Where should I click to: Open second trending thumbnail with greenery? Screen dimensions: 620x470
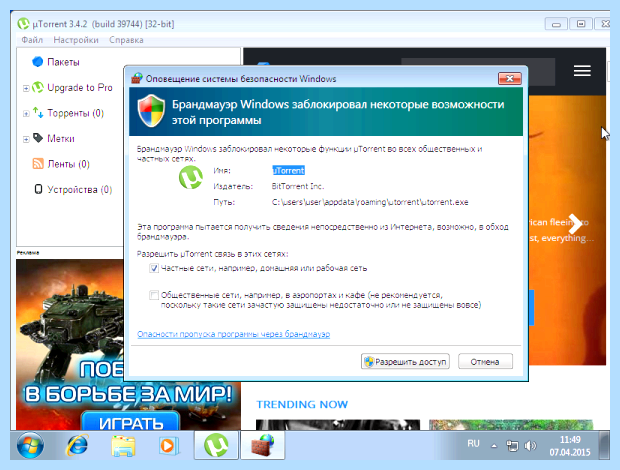(x=511, y=425)
